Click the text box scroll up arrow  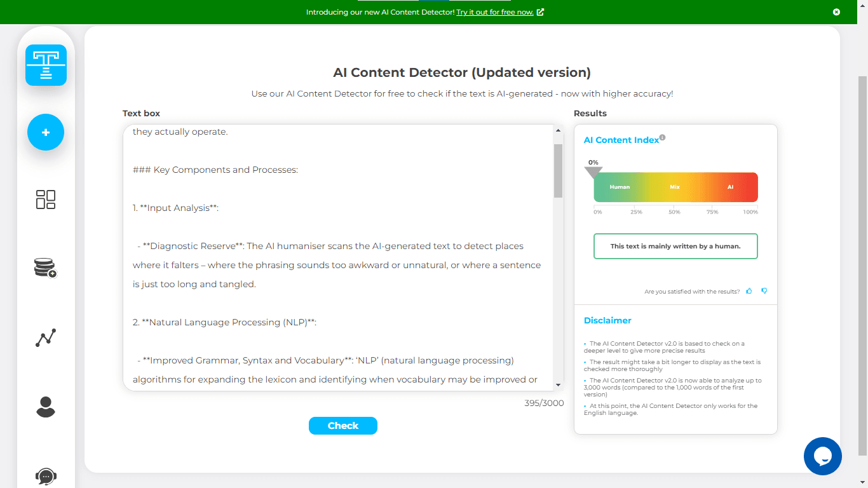coord(558,130)
